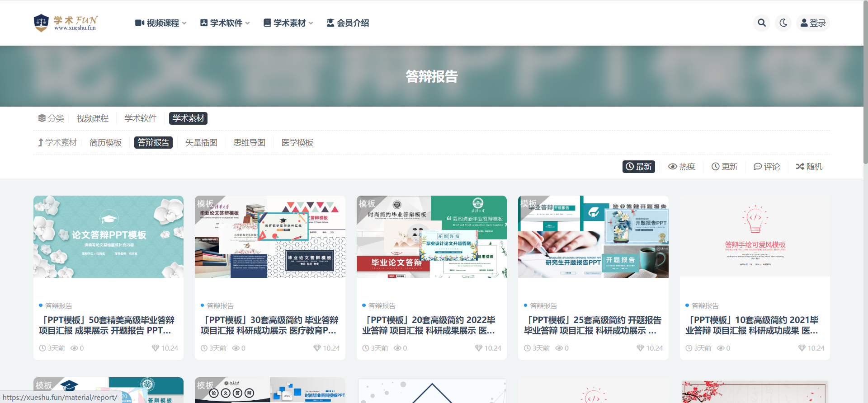Click the 登录 login button
868x403 pixels.
(x=813, y=23)
